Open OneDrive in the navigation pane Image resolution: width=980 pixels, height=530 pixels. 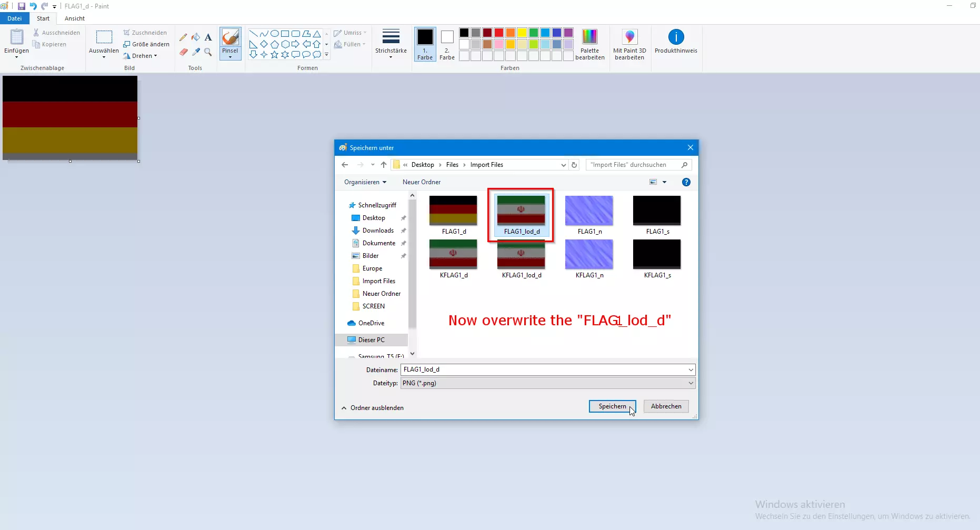371,323
